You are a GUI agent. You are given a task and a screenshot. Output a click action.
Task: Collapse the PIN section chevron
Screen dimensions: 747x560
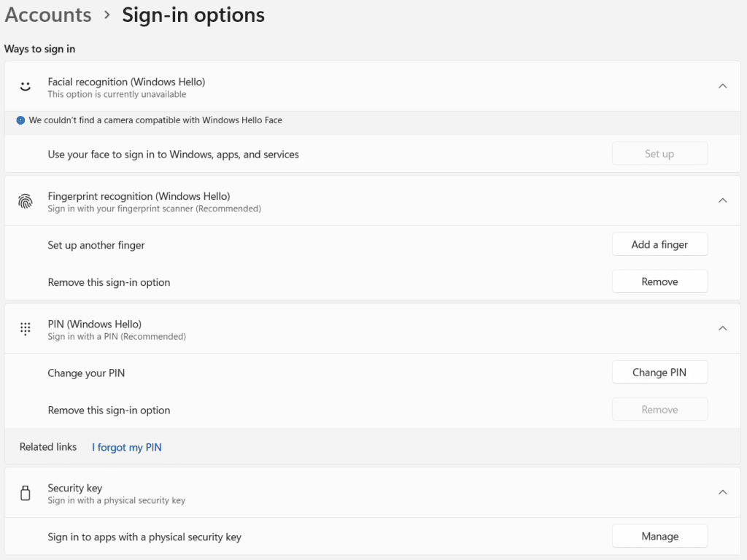pos(722,328)
